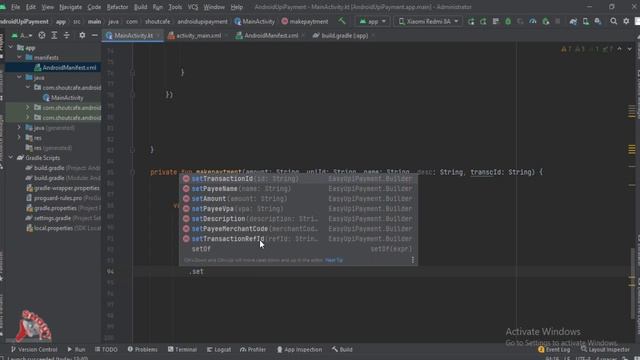The width and height of the screenshot is (640, 360).
Task: Open the App Inspection tool window
Action: (300, 349)
